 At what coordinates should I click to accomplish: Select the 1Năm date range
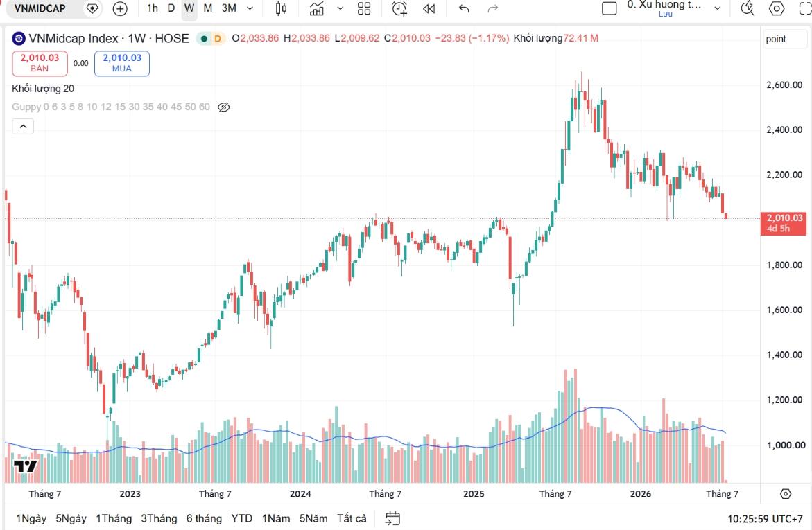pos(276,518)
